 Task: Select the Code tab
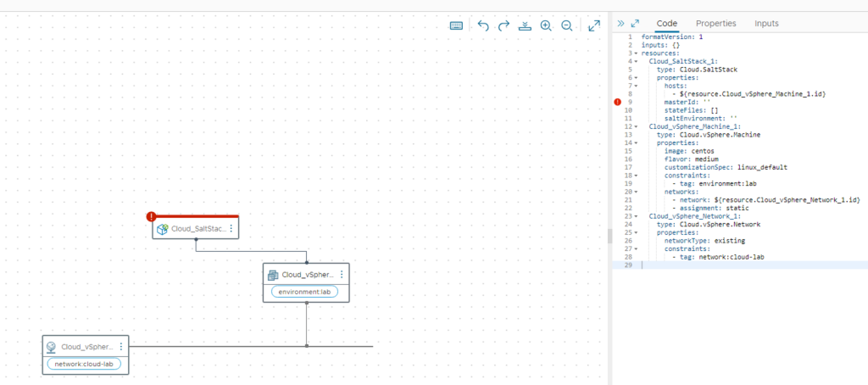point(667,24)
